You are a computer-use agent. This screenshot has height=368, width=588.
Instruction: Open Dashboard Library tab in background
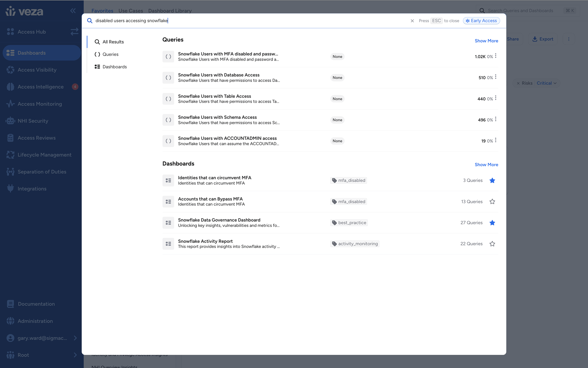click(x=170, y=11)
